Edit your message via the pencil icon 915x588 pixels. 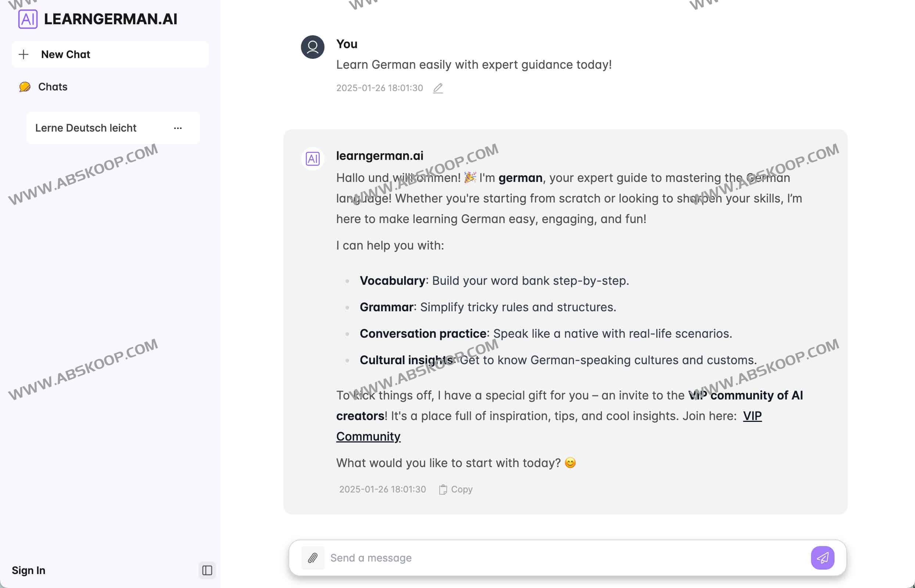tap(438, 88)
